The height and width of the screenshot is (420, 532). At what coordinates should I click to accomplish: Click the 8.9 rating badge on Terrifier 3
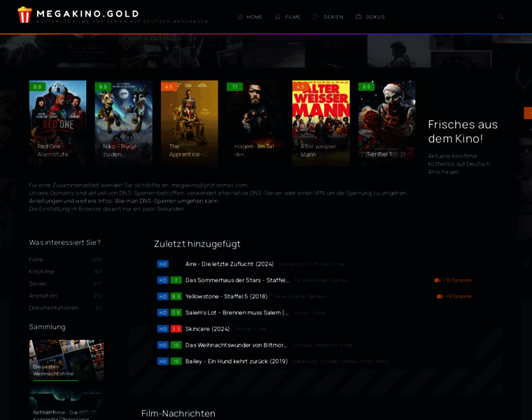(366, 87)
